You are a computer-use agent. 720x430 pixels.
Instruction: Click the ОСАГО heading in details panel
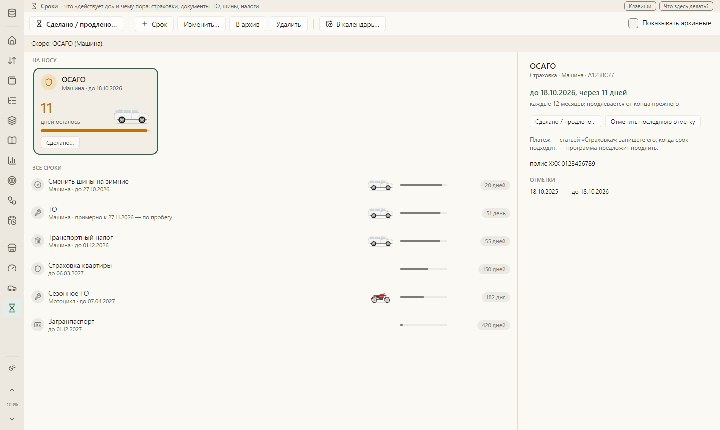pyautogui.click(x=542, y=66)
